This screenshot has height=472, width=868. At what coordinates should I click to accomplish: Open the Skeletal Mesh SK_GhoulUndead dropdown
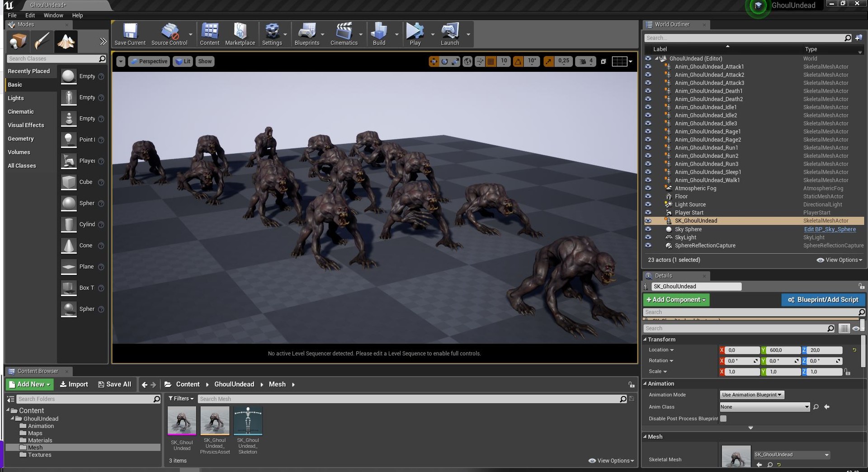pyautogui.click(x=792, y=455)
